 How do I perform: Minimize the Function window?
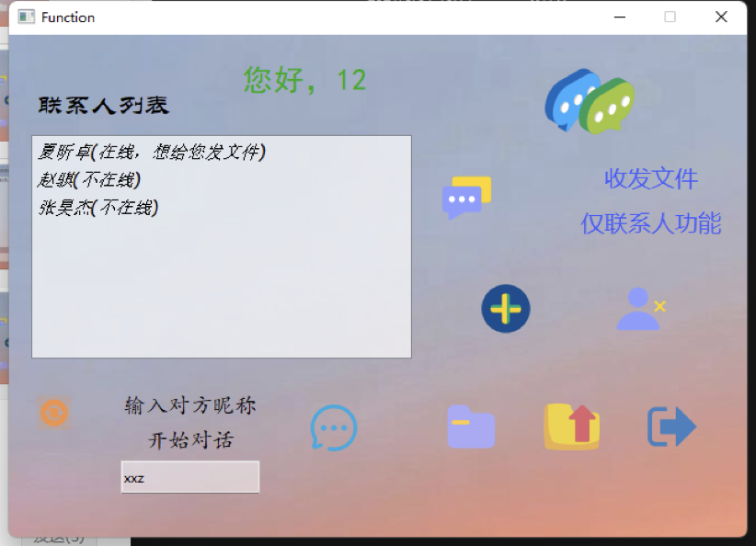(620, 17)
